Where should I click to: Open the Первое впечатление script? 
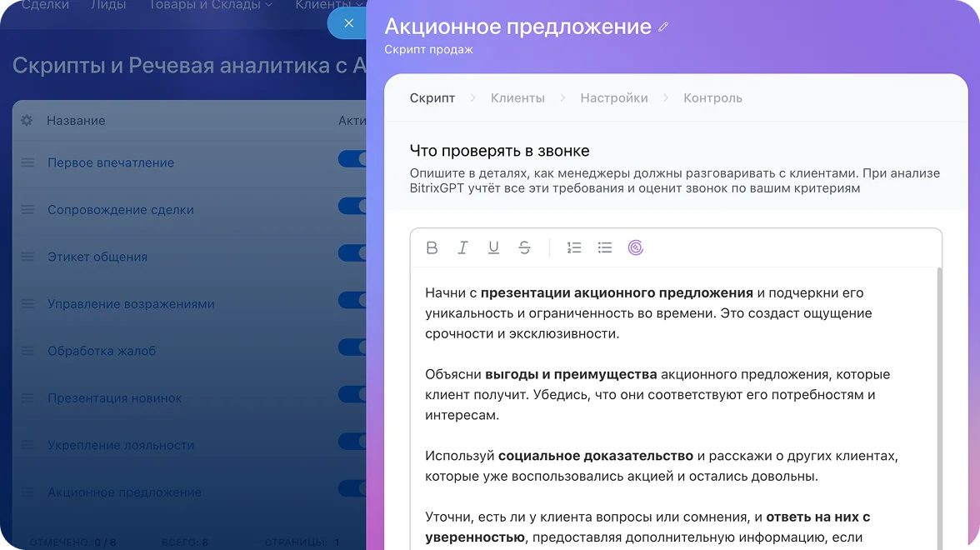111,162
